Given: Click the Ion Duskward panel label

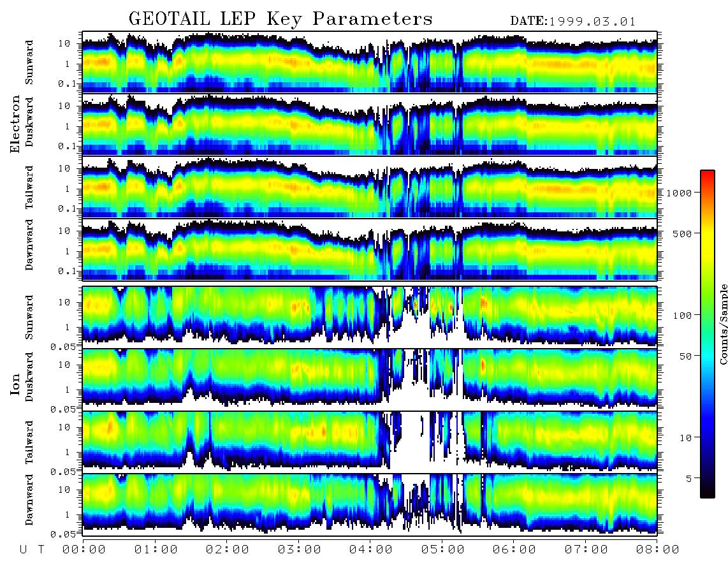Looking at the screenshot, I should [29, 377].
